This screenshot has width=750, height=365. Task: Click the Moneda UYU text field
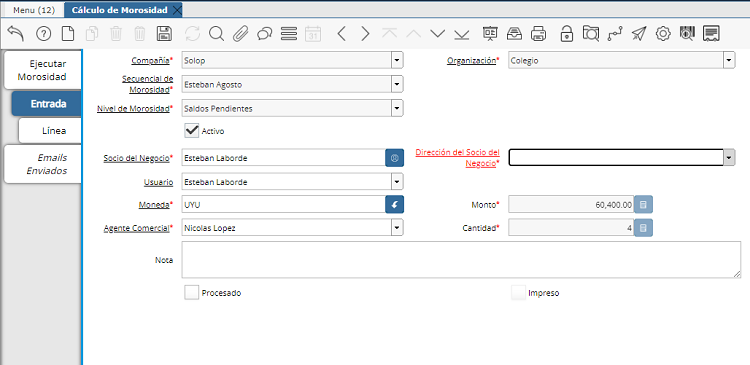coord(284,205)
